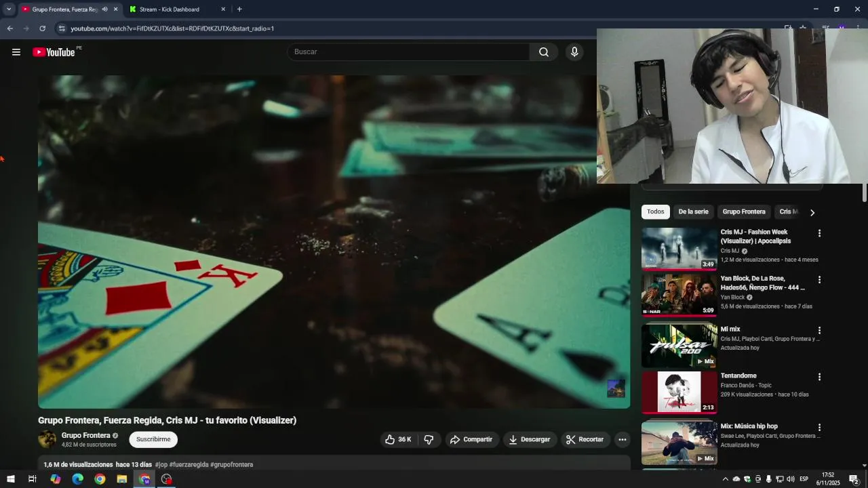Open the Mi mix playlist thumbnail
The height and width of the screenshot is (488, 868).
(679, 346)
